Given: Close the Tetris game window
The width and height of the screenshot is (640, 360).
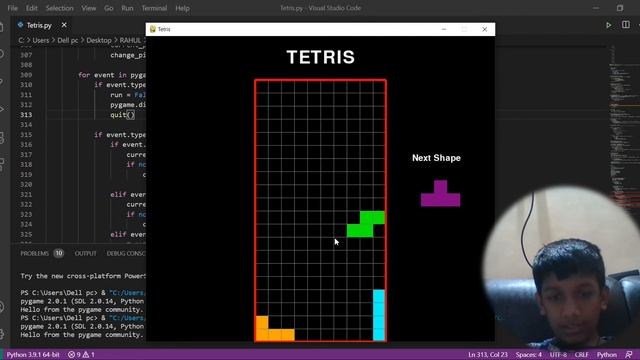Looking at the screenshot, I should [x=484, y=29].
